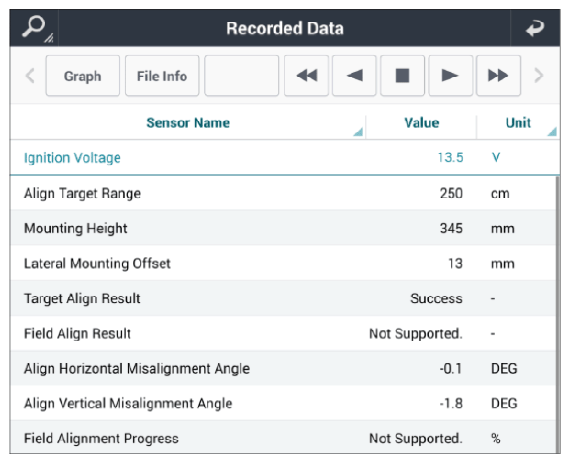570x463 pixels.
Task: Click the blank toolbar button
Action: [x=241, y=76]
